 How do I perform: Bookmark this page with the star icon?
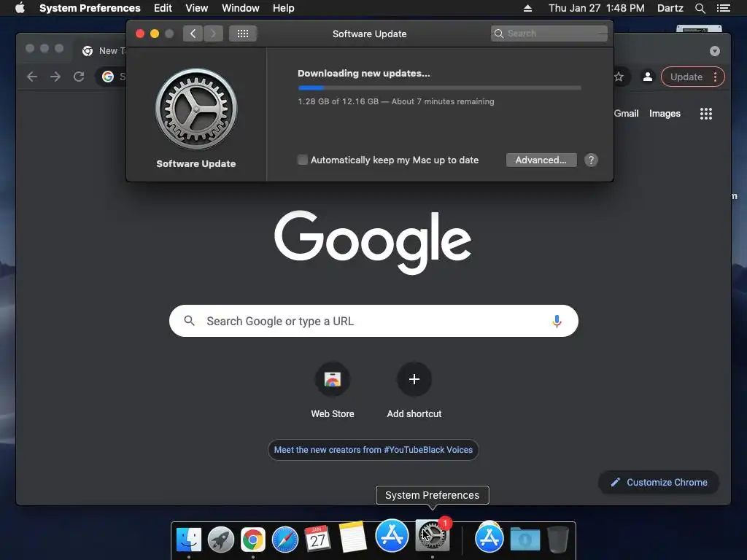pyautogui.click(x=619, y=77)
